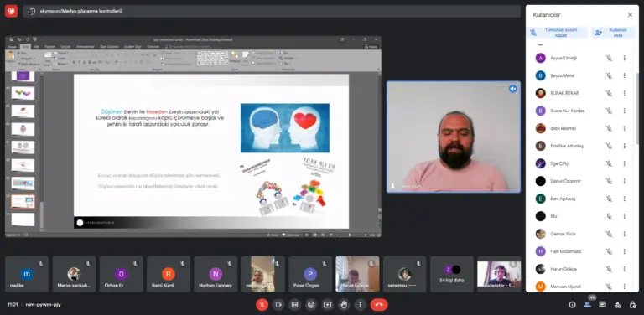Toggle the muted microphone button

pyautogui.click(x=262, y=305)
